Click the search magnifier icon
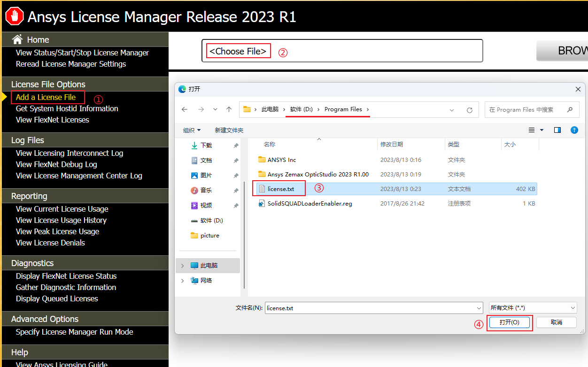Image resolution: width=588 pixels, height=367 pixels. coord(570,109)
